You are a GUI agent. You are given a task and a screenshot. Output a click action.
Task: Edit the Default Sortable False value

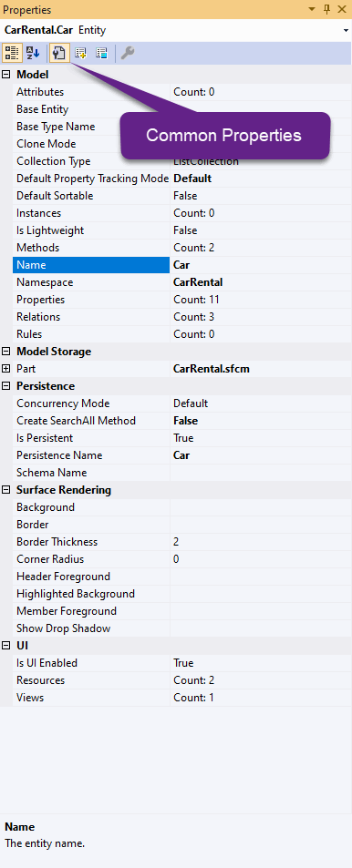pyautogui.click(x=261, y=196)
